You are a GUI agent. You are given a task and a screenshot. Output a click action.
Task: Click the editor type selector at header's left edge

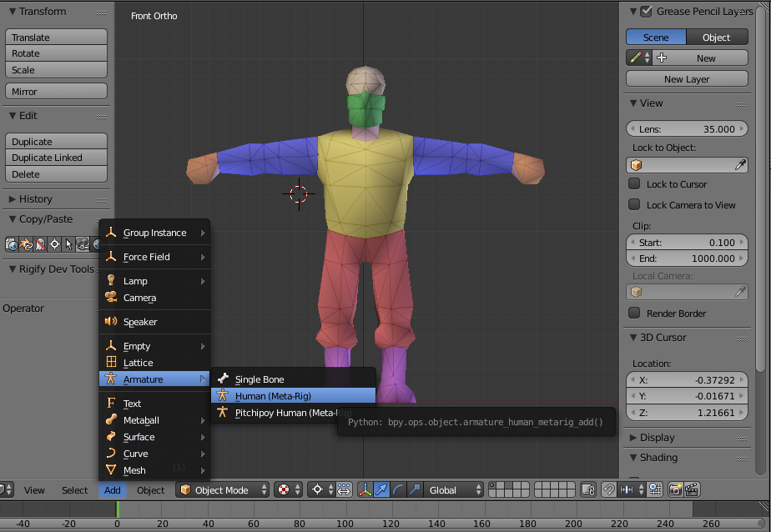(6, 489)
